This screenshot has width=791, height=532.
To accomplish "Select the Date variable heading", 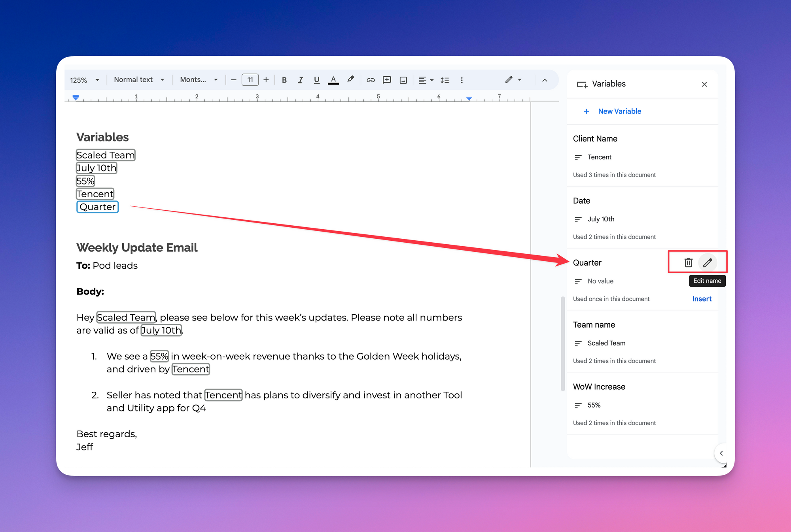I will 581,201.
